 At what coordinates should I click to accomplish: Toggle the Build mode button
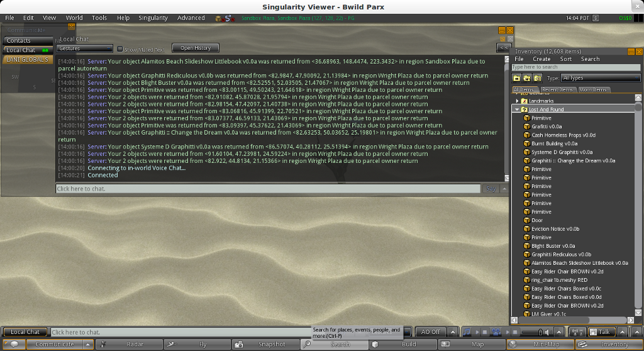point(403,344)
